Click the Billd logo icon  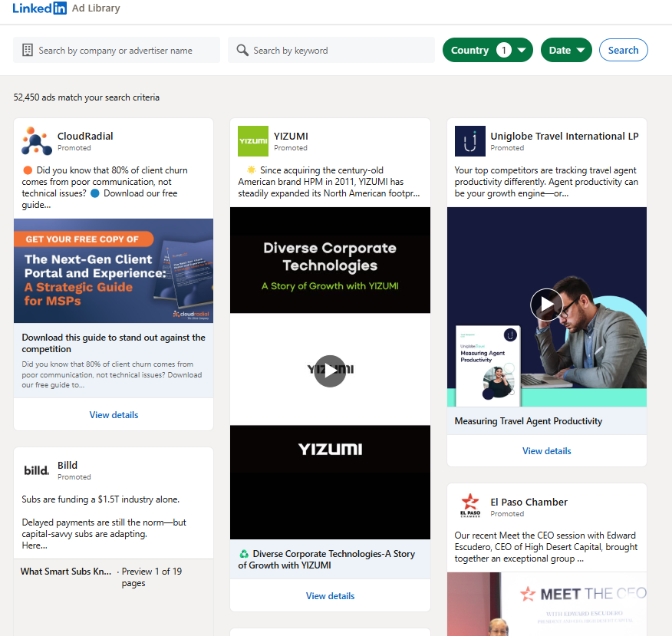click(37, 470)
